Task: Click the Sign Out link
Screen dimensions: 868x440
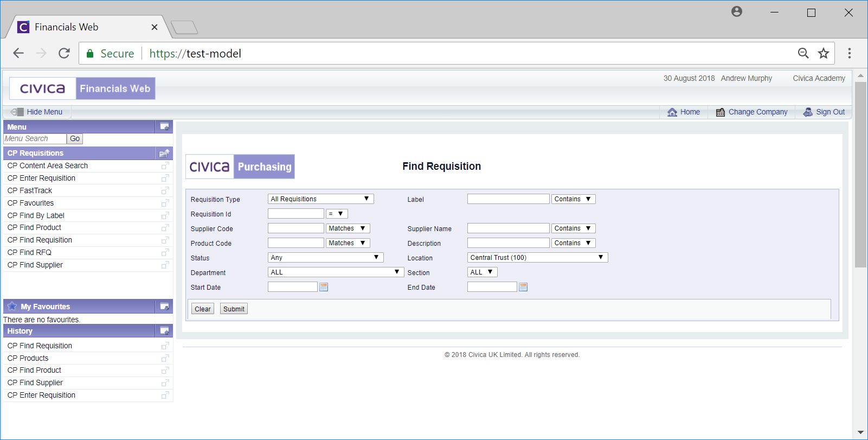Action: click(x=830, y=112)
